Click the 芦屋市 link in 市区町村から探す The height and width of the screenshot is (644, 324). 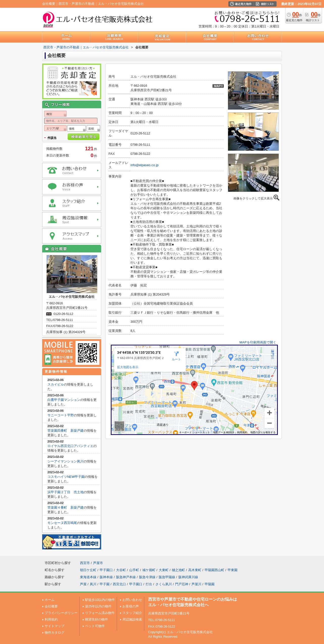click(x=98, y=563)
